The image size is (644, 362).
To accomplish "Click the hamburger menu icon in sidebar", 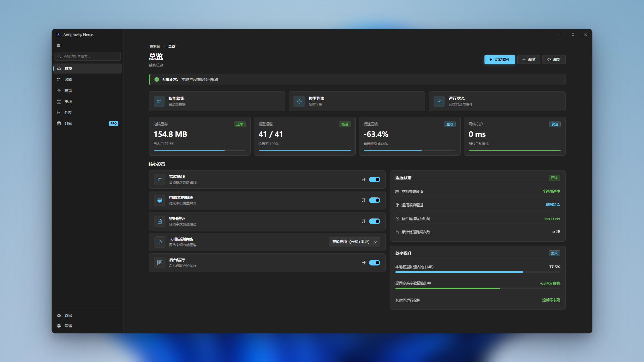I will point(58,46).
